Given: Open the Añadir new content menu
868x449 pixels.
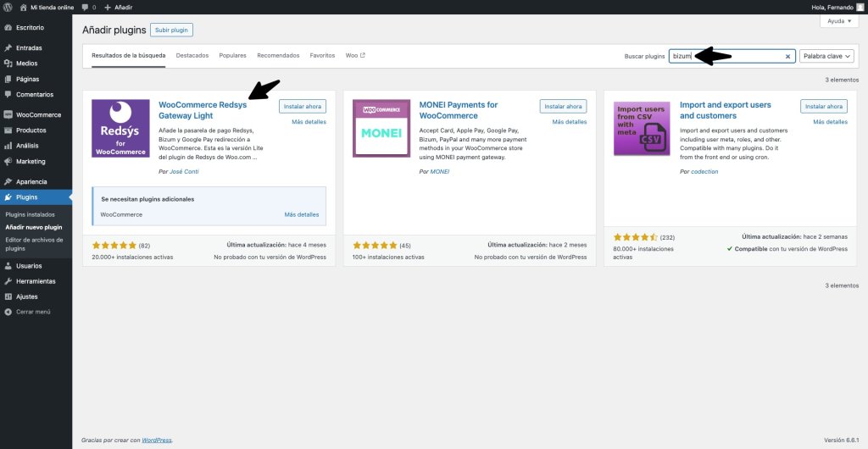Looking at the screenshot, I should click(118, 7).
